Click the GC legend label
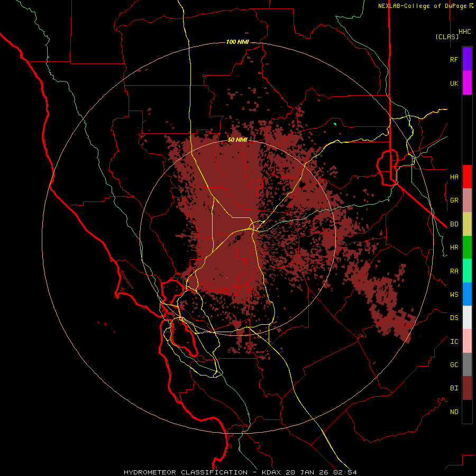The image size is (476, 476). pyautogui.click(x=454, y=365)
